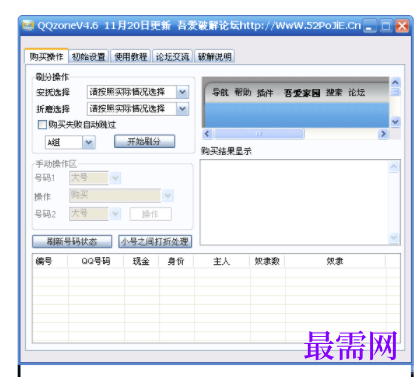The image size is (416, 377).
Task: Open the 号码2 大号 dropdown
Action: (x=95, y=213)
